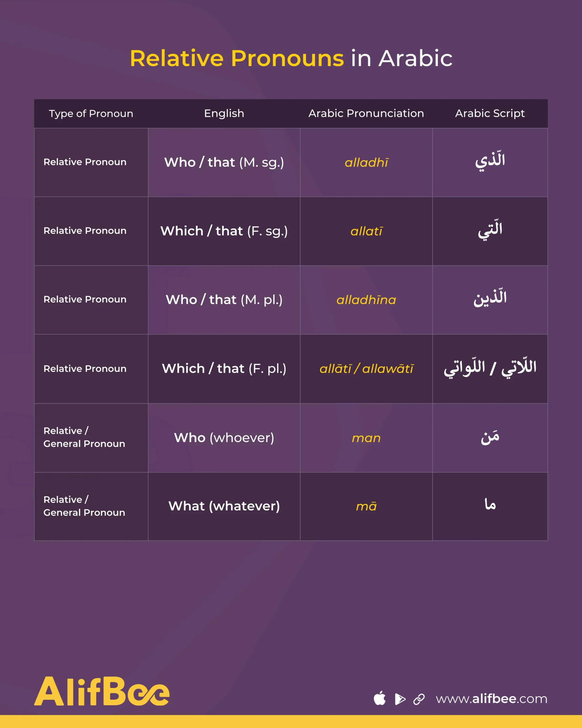Click the AlifBee logo
582x728 pixels.
(101, 691)
